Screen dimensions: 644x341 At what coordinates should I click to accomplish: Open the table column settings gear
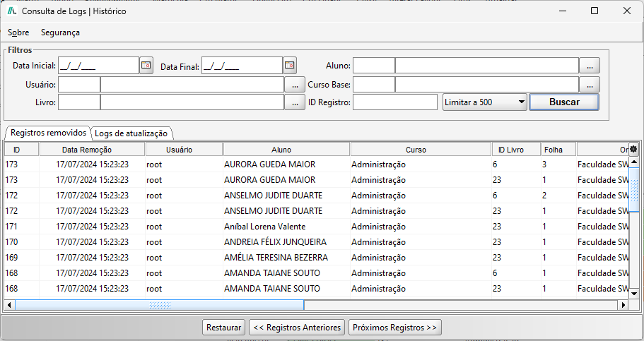point(633,150)
